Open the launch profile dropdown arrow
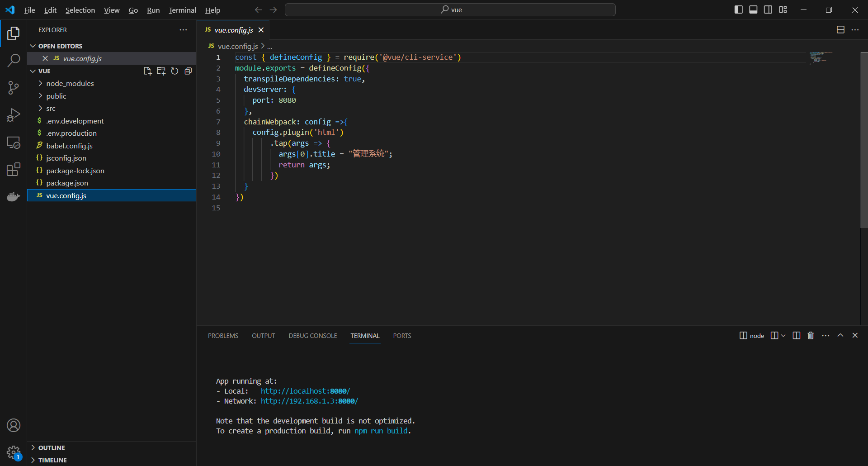868x466 pixels. [783, 336]
